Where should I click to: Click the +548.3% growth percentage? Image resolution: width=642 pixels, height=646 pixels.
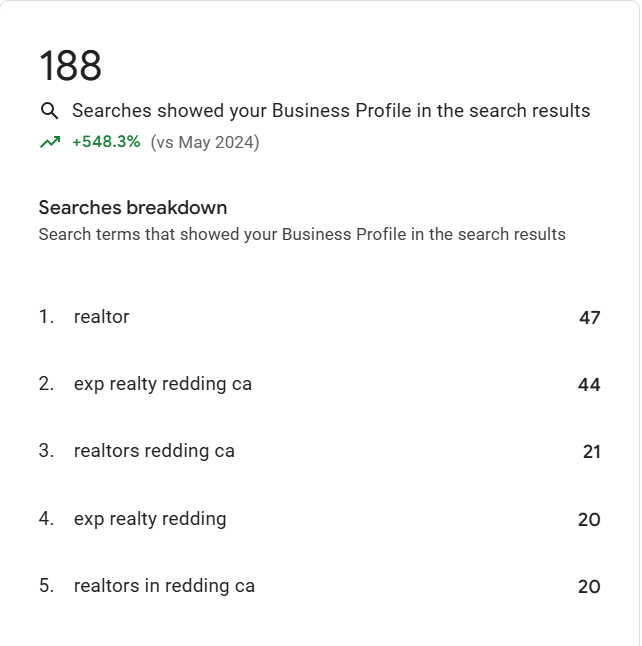106,142
